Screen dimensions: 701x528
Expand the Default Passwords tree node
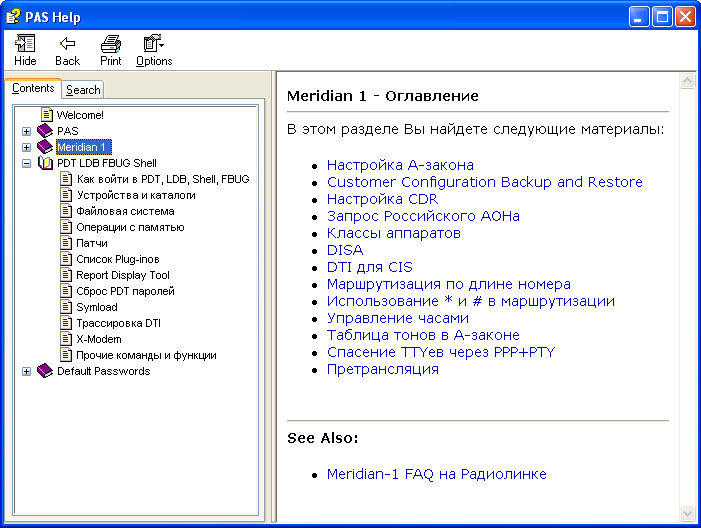click(x=26, y=371)
